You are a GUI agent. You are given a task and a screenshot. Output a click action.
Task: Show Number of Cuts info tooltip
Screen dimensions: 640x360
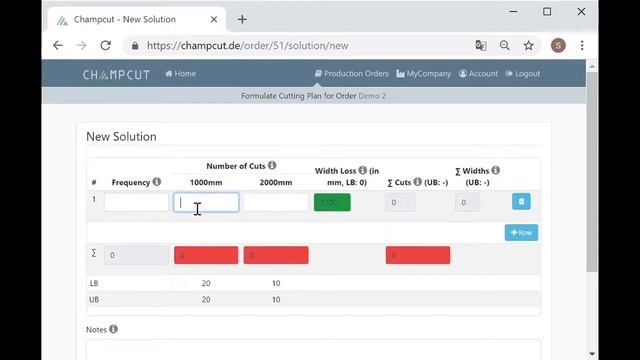pos(272,165)
